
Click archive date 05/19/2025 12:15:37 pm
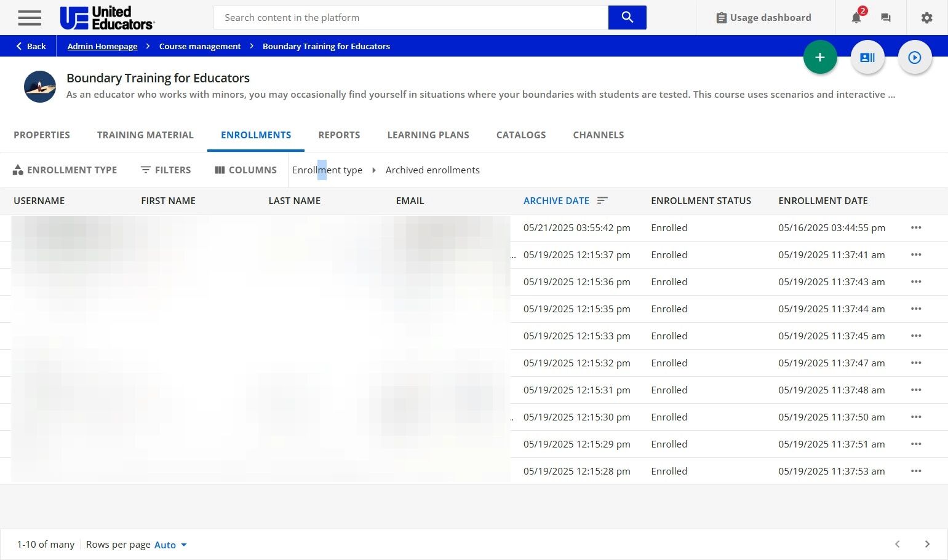(x=577, y=255)
